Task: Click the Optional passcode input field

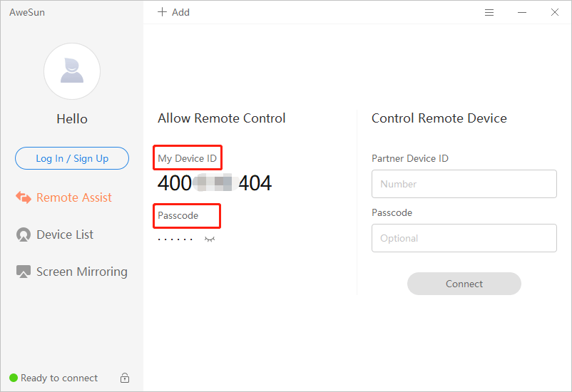Action: [464, 238]
